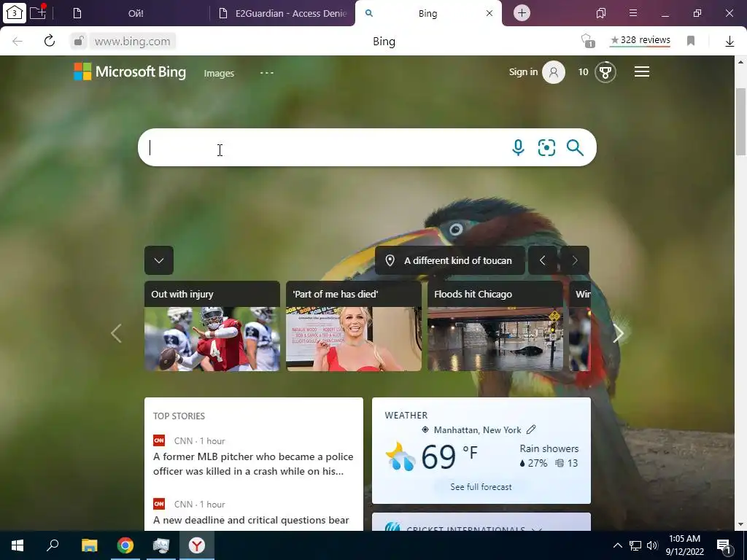
Task: Open the MLB pitcher police officer story
Action: coord(253,464)
